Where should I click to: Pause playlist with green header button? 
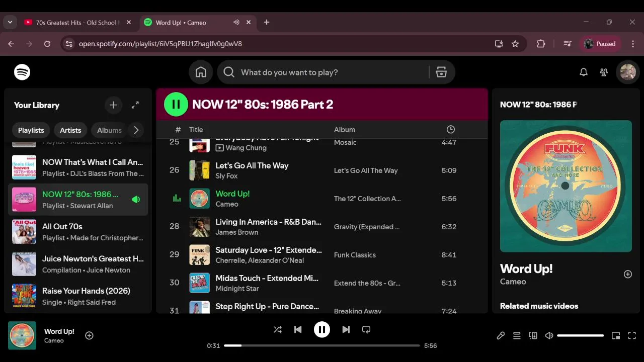176,105
